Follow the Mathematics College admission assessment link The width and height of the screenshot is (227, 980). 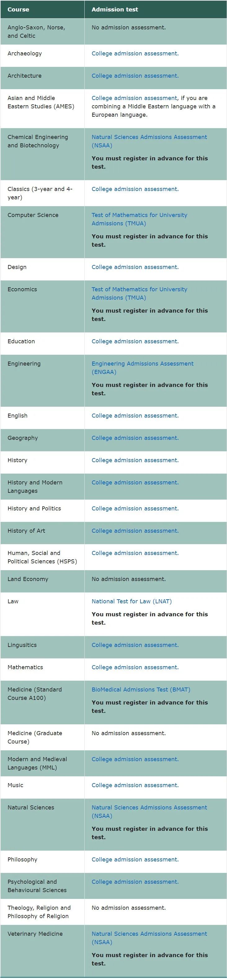coord(135,667)
